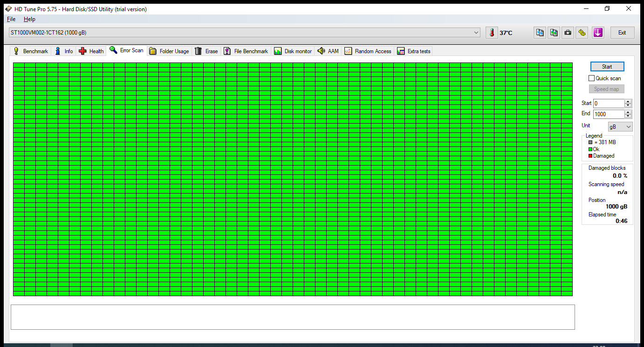The width and height of the screenshot is (644, 347).
Task: Increase the Start value with up arrow
Action: (x=628, y=101)
